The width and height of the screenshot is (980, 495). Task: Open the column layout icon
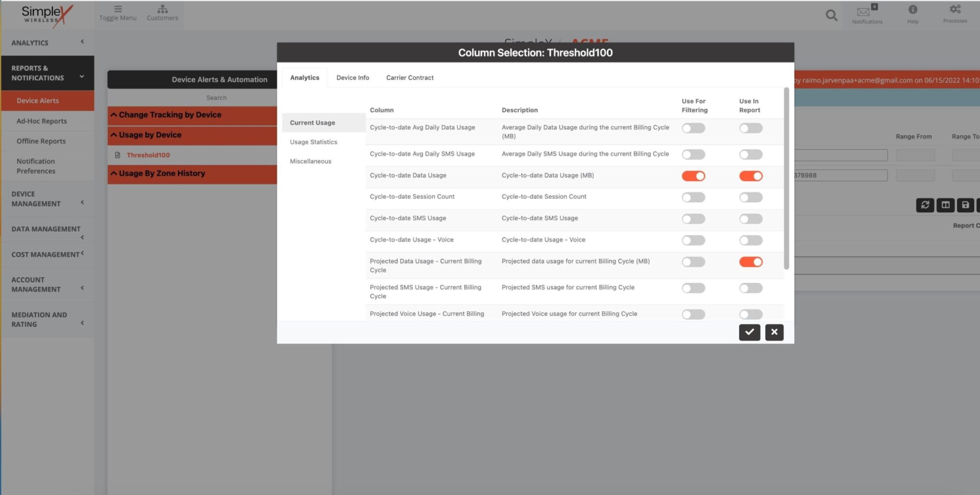[945, 205]
